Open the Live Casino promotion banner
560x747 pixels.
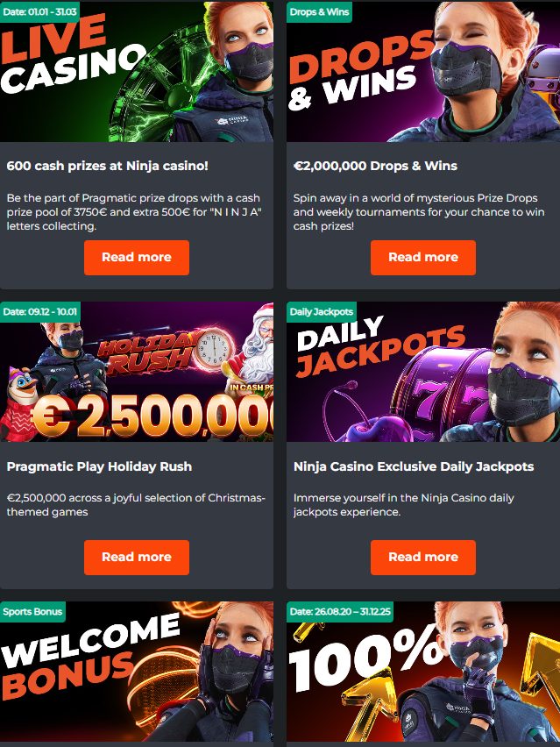[137, 72]
